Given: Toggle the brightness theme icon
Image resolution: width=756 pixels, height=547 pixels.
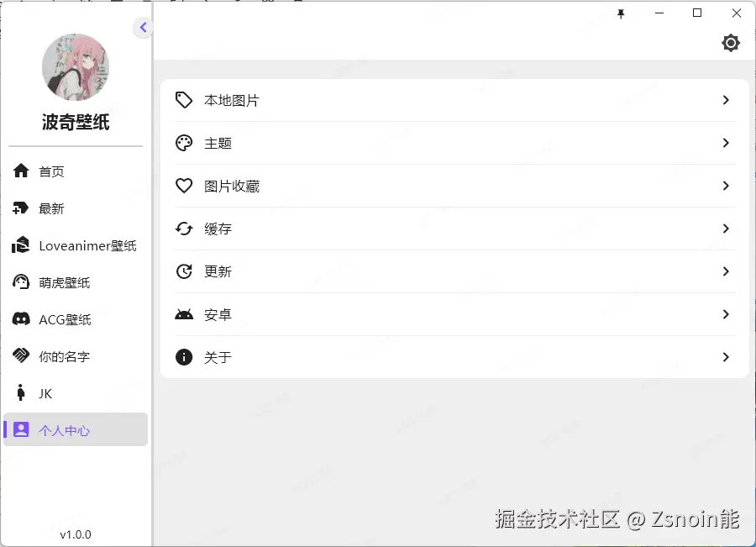Looking at the screenshot, I should 731,43.
